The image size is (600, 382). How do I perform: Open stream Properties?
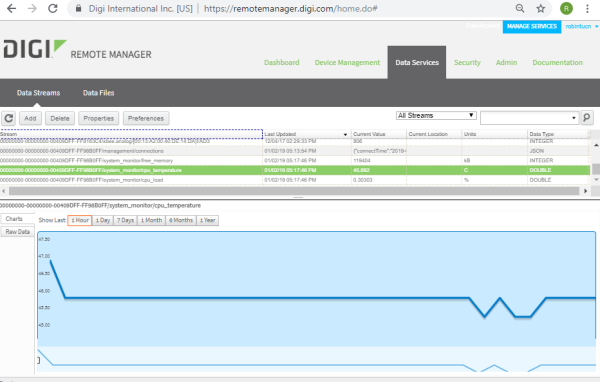[x=99, y=118]
